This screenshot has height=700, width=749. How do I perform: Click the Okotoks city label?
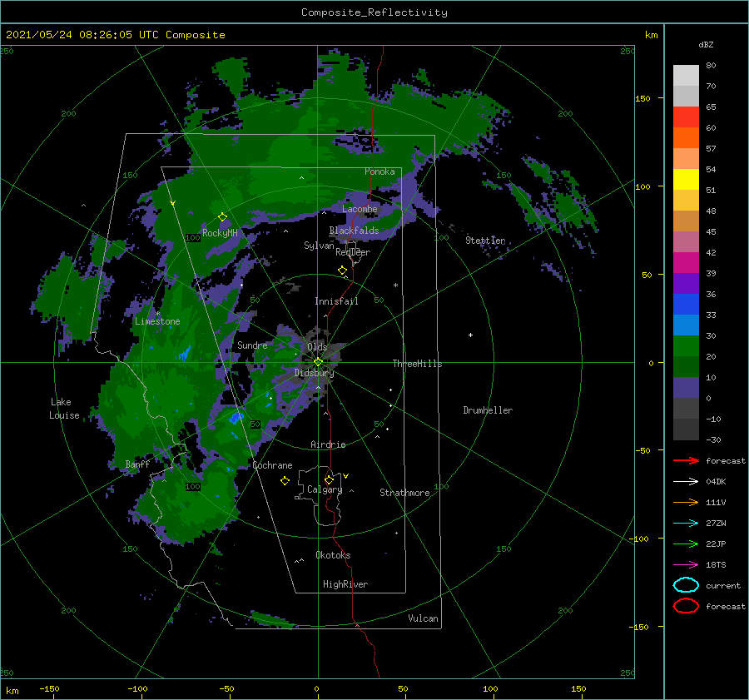click(333, 555)
